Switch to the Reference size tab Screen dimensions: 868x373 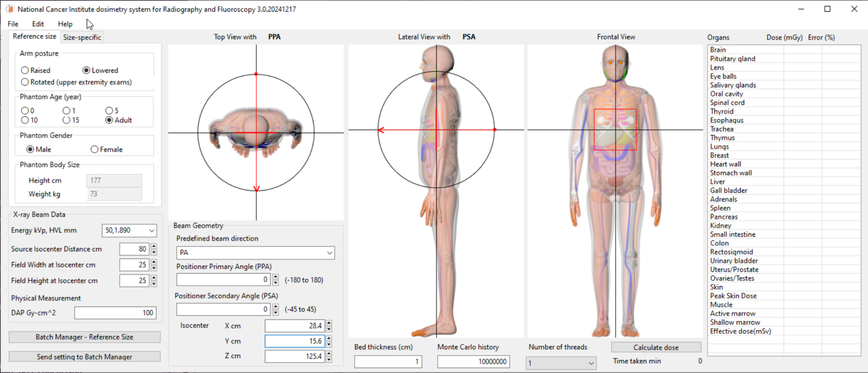click(34, 36)
